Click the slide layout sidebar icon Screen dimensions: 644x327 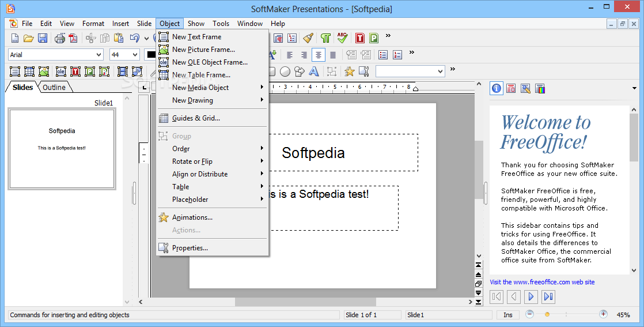point(511,88)
